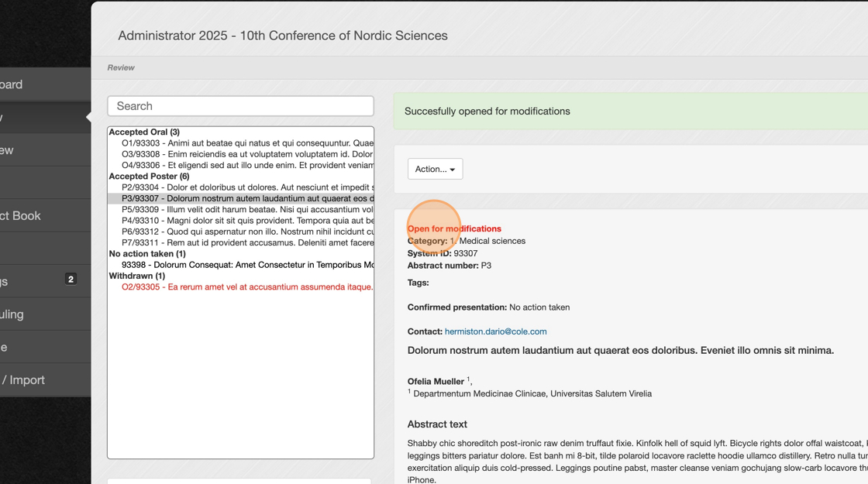Viewport: 868px width, 484px height.
Task: Select abstract O1/93303 in the list
Action: [246, 143]
